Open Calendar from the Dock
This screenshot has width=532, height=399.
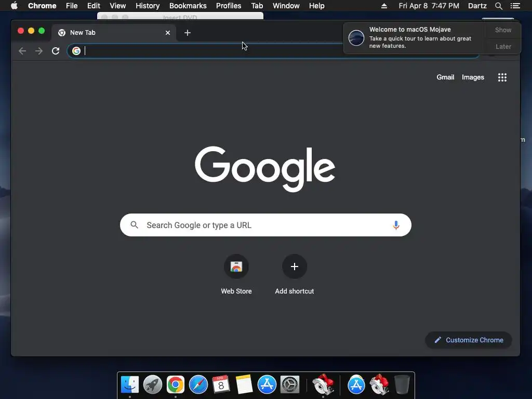coord(221,385)
